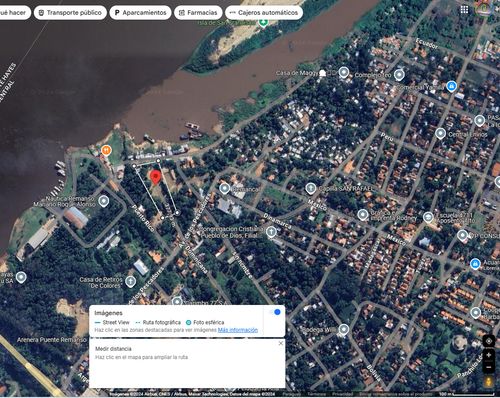Screen dimensions: 500x398
Task: Zoom in with the plus button
Action: point(488,355)
